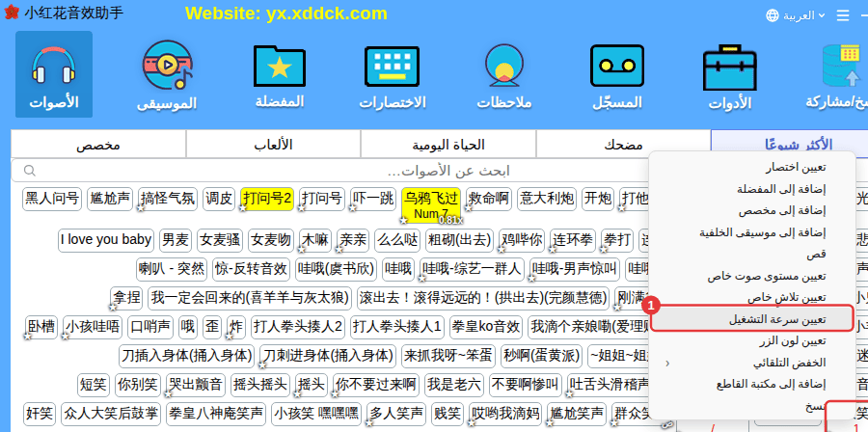Play the yellow 打问号2 sound button
The width and height of the screenshot is (868, 432).
tap(267, 200)
